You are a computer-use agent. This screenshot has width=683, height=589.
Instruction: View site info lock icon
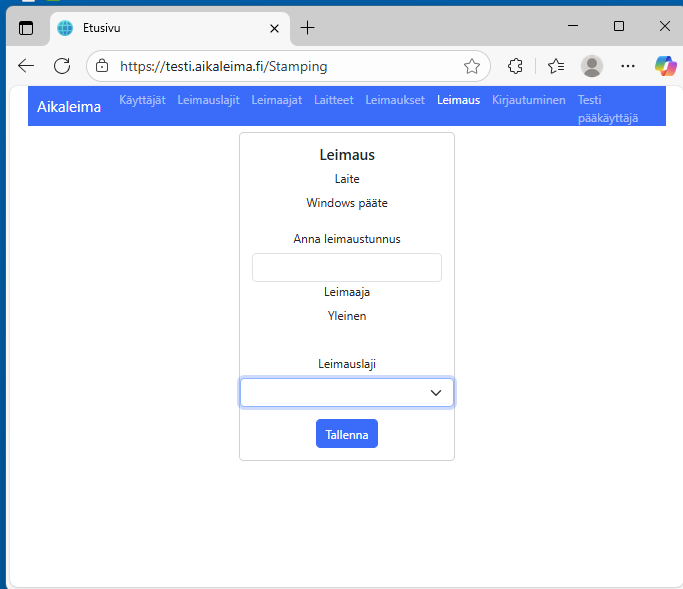point(102,66)
